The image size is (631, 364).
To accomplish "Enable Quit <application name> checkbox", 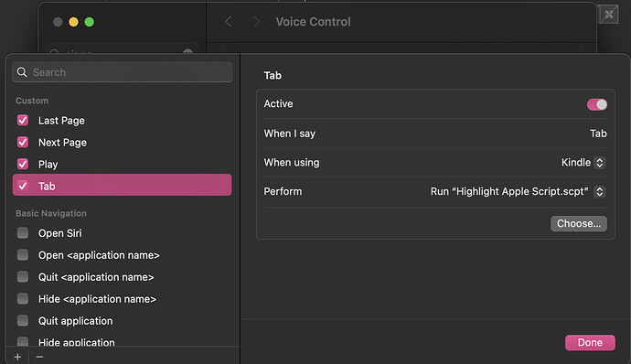I will pos(23,276).
